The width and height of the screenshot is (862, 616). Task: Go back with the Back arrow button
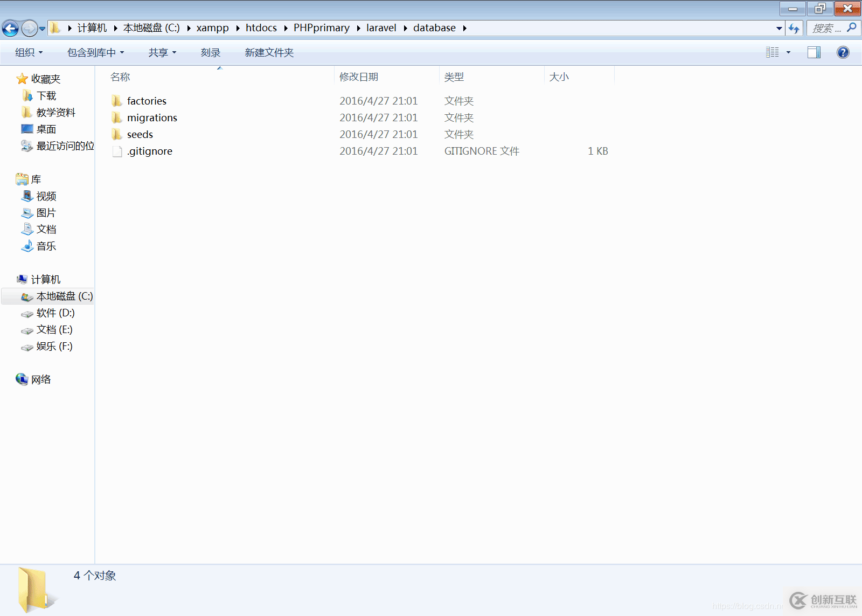point(10,28)
